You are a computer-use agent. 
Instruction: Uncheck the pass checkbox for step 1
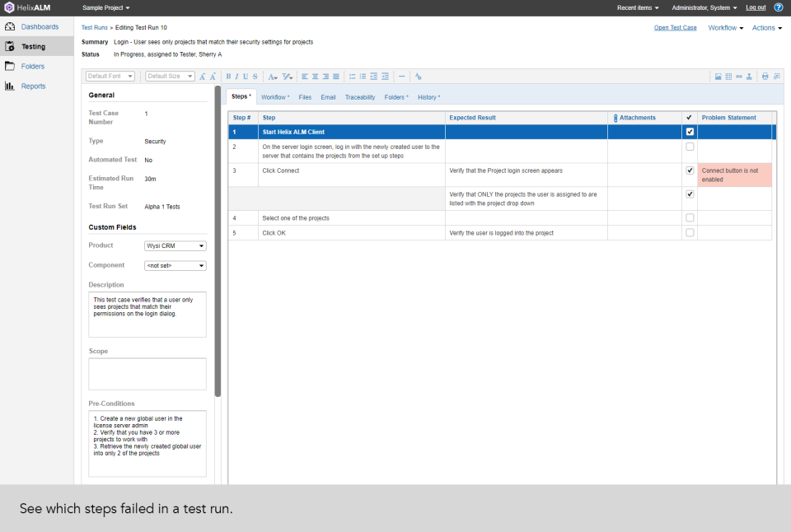click(x=690, y=131)
